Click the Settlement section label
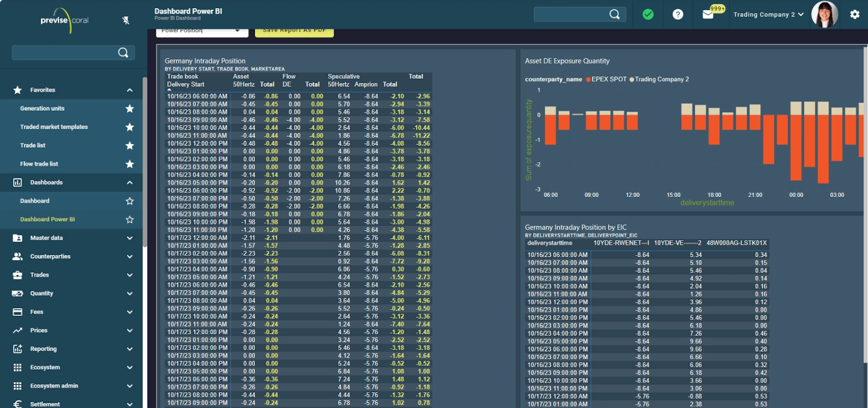 tap(45, 404)
